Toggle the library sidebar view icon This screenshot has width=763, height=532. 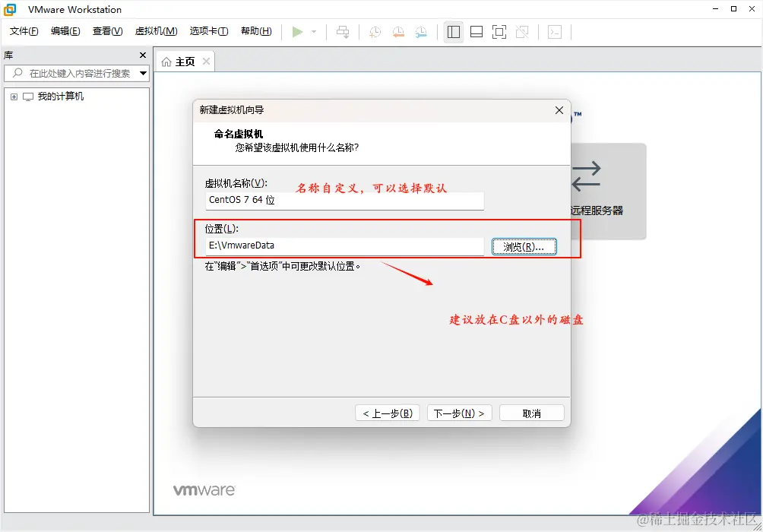[x=454, y=32]
